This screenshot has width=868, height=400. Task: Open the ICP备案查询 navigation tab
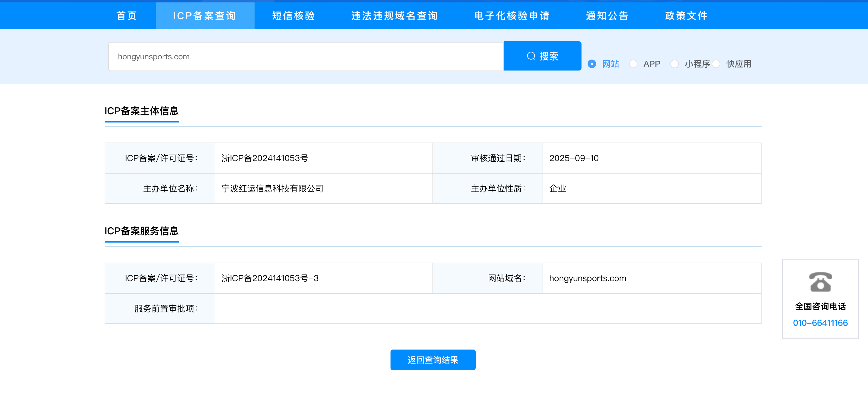[x=205, y=16]
